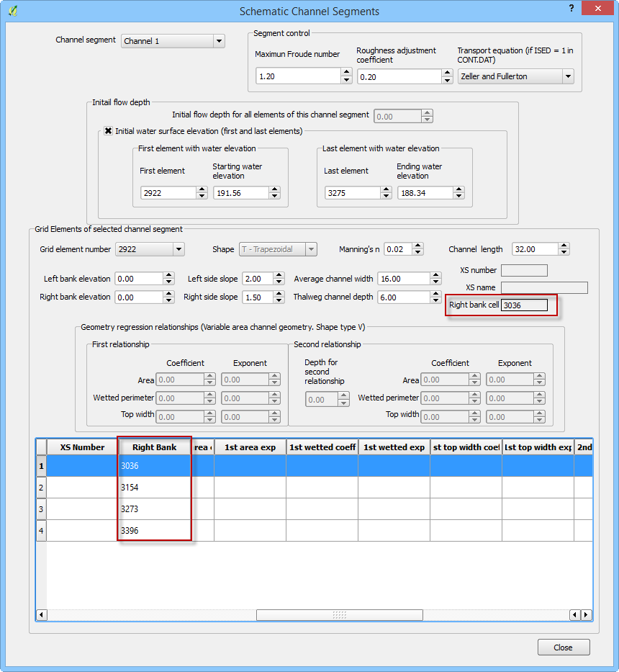619x672 pixels.
Task: Open the Channel segment dropdown
Action: (219, 42)
